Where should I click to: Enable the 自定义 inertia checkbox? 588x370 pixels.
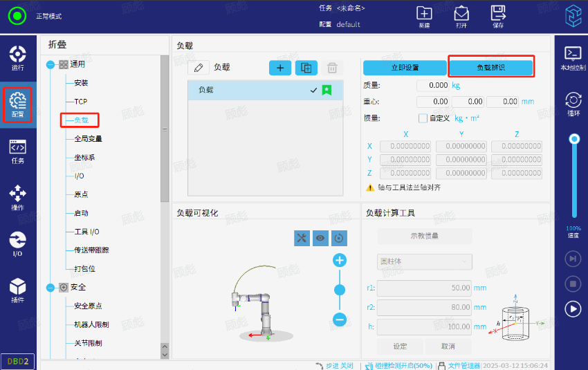coord(423,118)
